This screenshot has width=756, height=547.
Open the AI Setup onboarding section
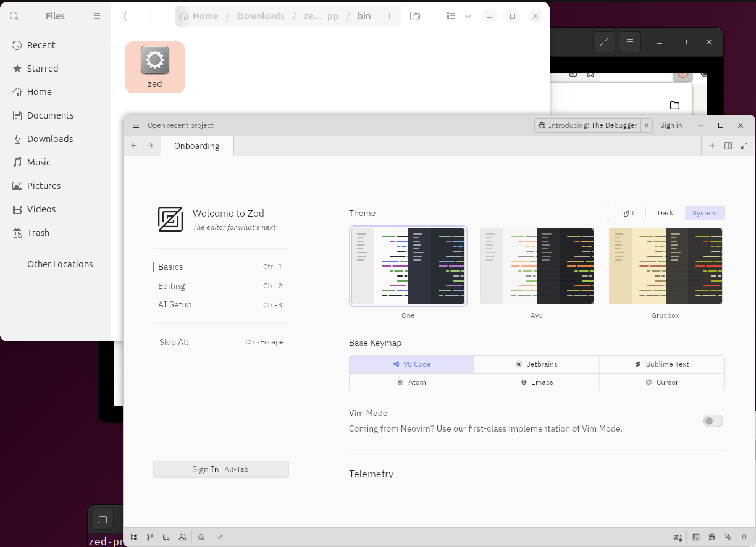pos(221,304)
